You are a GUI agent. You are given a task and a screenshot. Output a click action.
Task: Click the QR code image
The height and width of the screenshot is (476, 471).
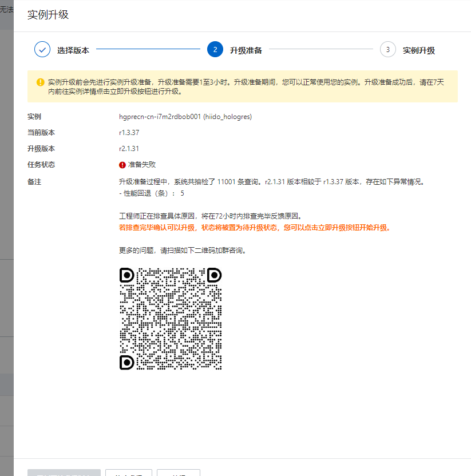[x=171, y=319]
